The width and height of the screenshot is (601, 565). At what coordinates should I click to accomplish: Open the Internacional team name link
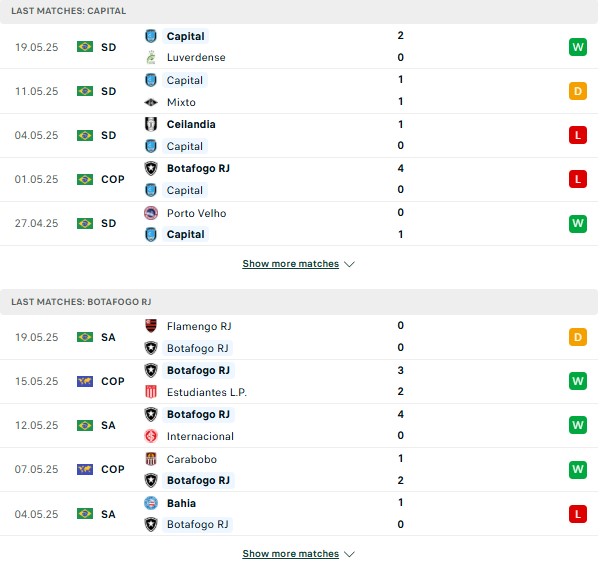point(200,436)
